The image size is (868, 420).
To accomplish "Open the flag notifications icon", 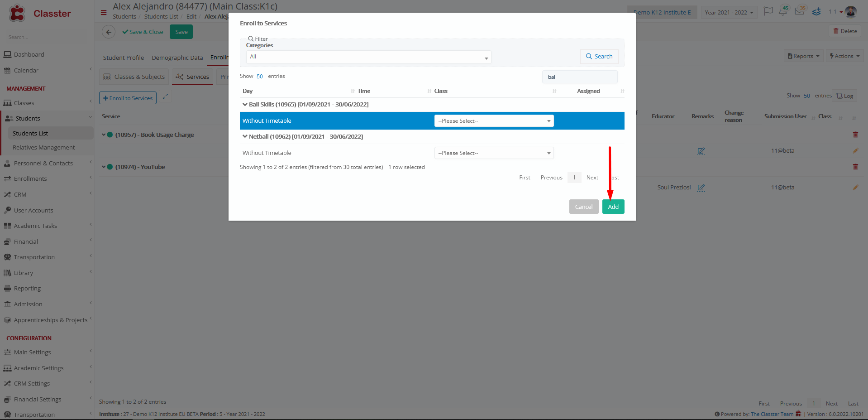I will tap(768, 11).
